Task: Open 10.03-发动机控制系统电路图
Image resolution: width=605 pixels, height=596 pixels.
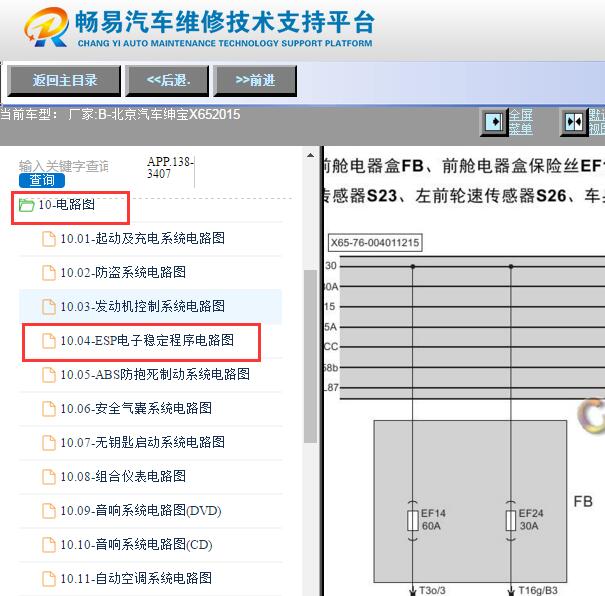Action: pyautogui.click(x=142, y=306)
